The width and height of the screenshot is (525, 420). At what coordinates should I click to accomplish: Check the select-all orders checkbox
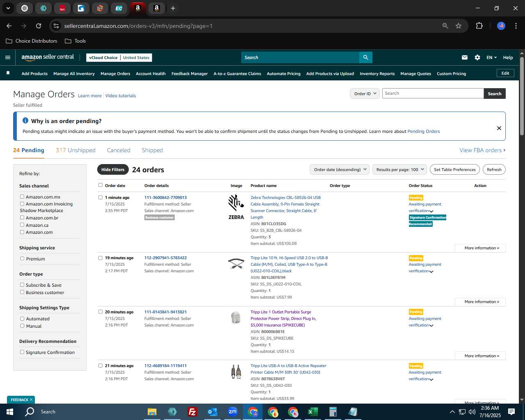coord(100,185)
